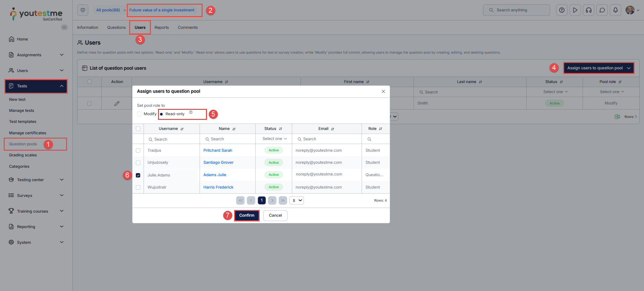Open the Harris Frederick user link

click(x=218, y=187)
